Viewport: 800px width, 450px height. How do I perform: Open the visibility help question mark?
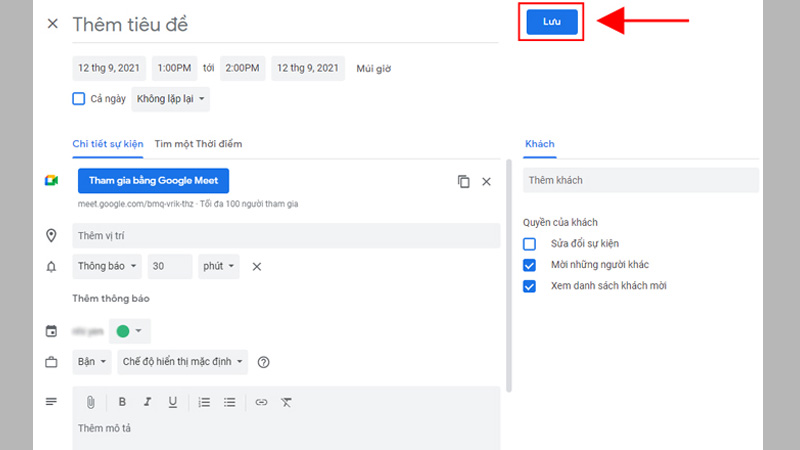[x=263, y=362]
